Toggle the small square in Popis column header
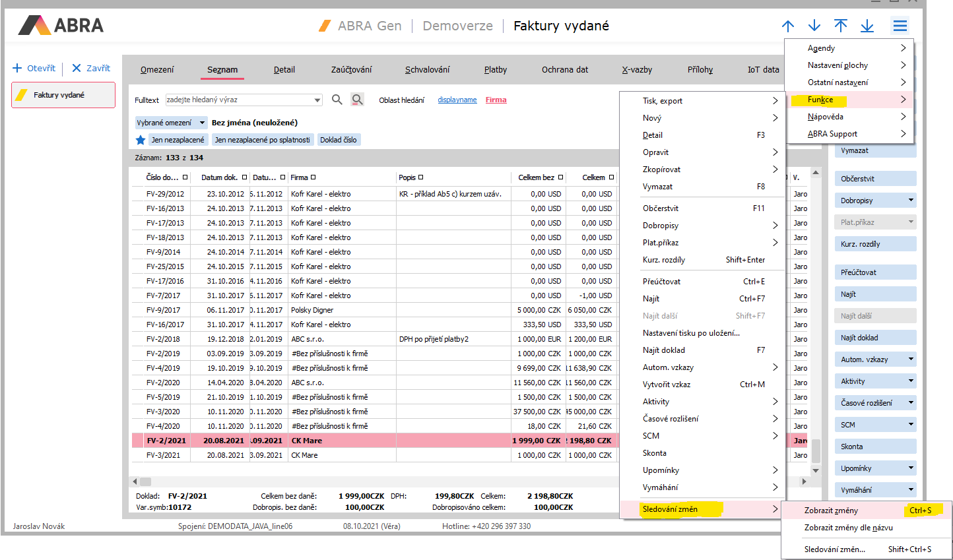 coord(421,177)
